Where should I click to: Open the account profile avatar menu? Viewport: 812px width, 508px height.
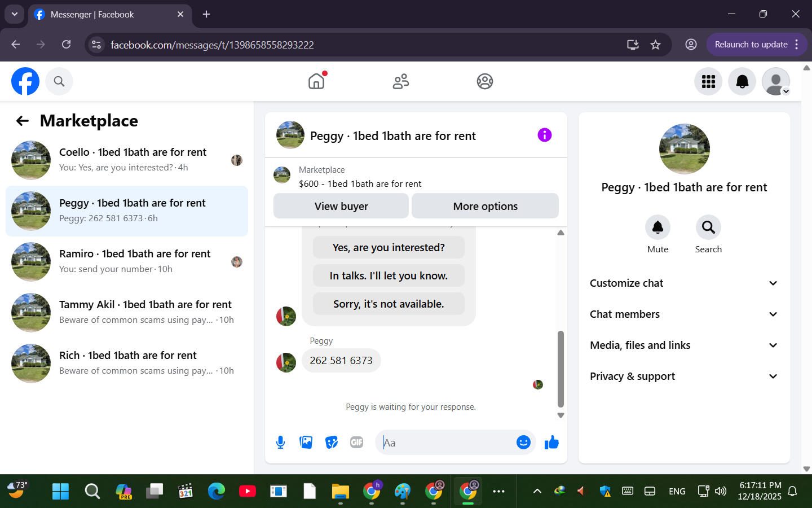click(776, 81)
